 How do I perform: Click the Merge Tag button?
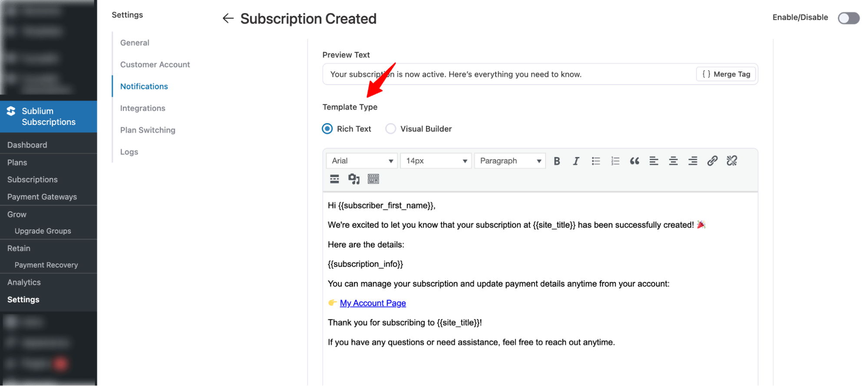click(726, 74)
